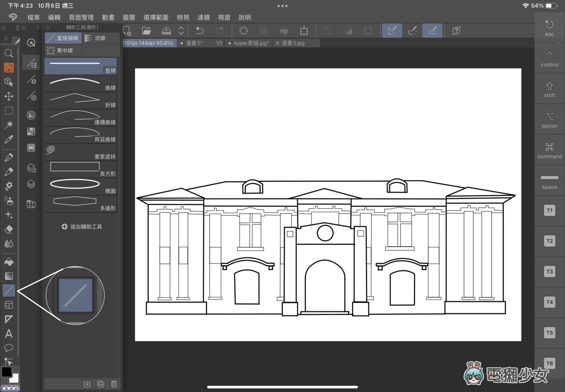This screenshot has width=565, height=392.
Task: Open the 選擇範圍 menu
Action: [x=156, y=17]
